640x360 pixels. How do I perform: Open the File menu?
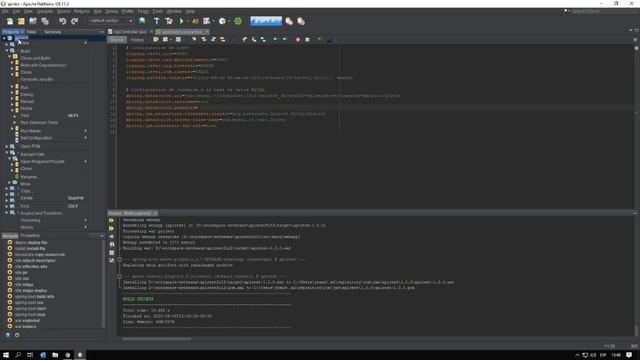click(x=5, y=11)
